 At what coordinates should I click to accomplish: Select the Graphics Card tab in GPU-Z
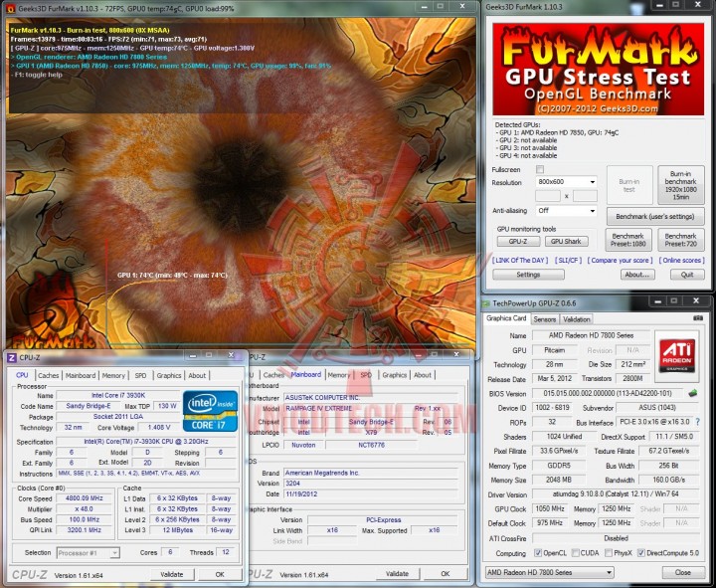(x=506, y=318)
